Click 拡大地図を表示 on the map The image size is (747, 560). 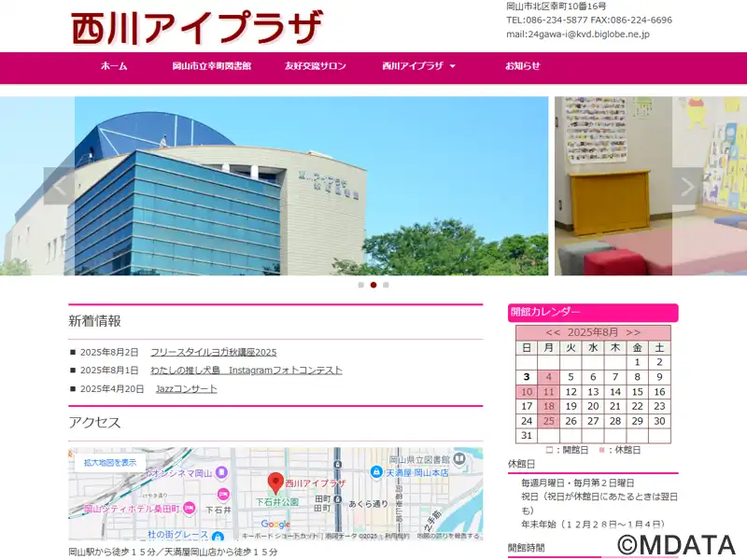pos(110,462)
